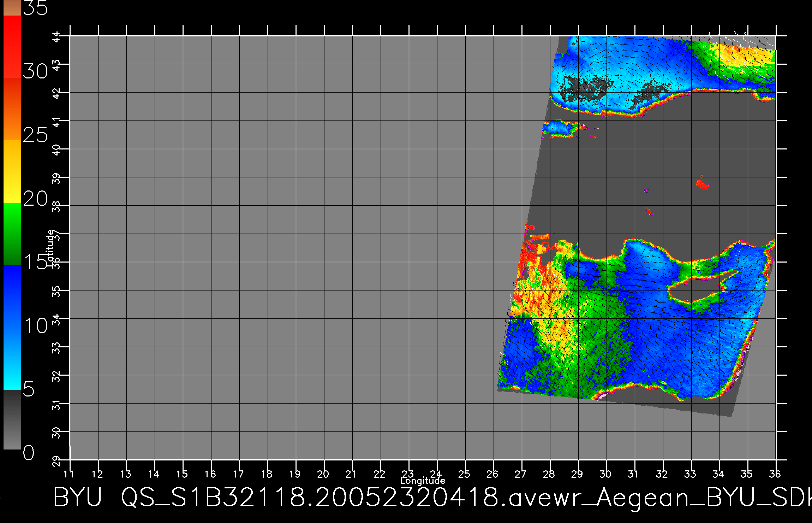The height and width of the screenshot is (523, 812).
Task: Click longitude tick label "13"
Action: [126, 474]
